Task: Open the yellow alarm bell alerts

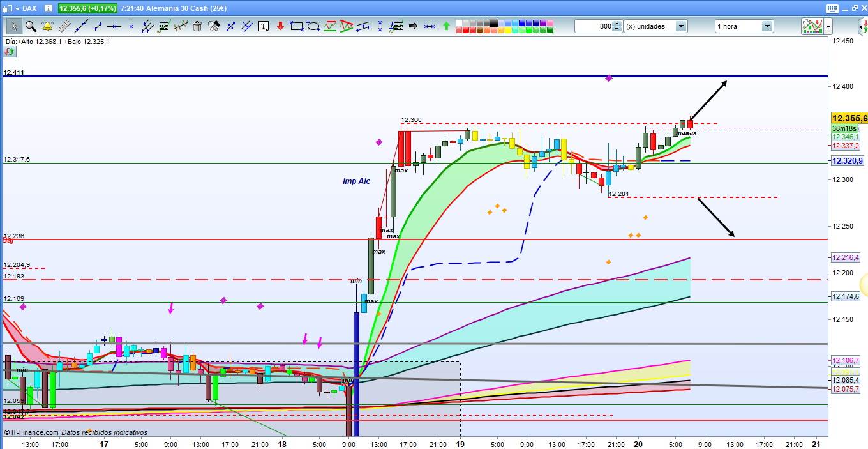Action: tap(47, 26)
